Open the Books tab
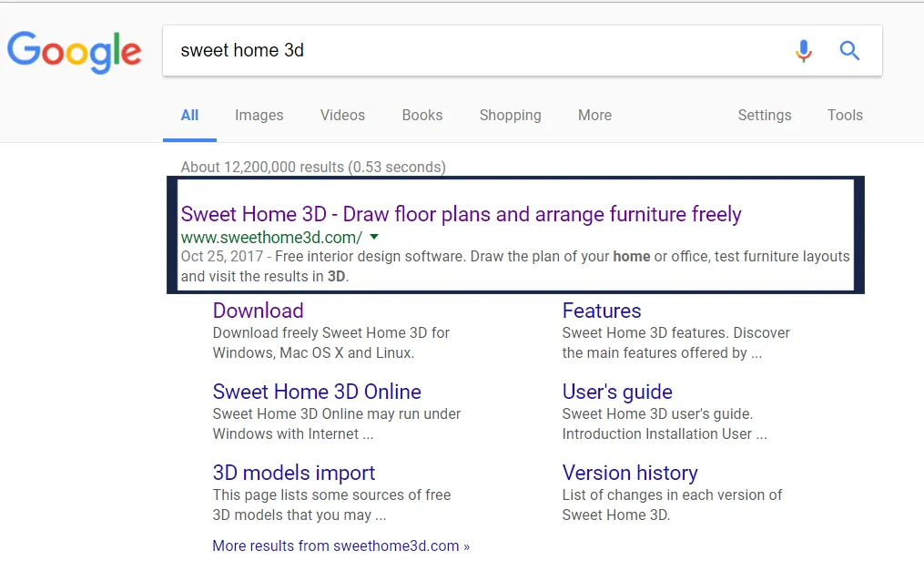 tap(421, 115)
